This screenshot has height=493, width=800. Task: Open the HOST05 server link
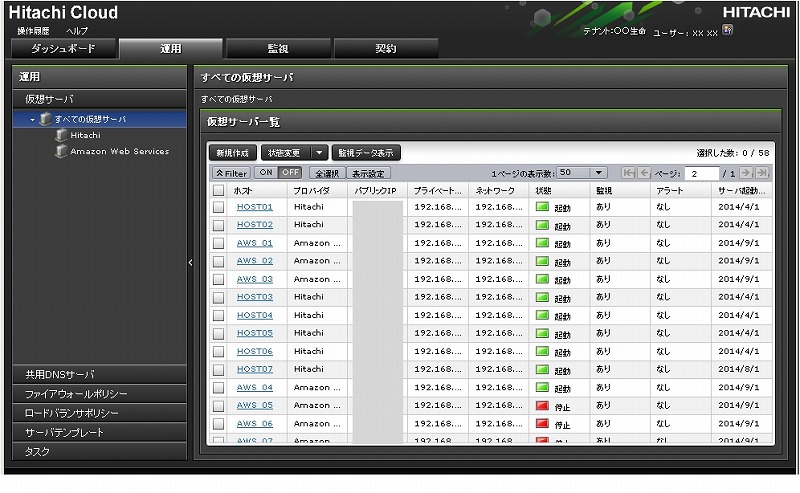point(255,333)
